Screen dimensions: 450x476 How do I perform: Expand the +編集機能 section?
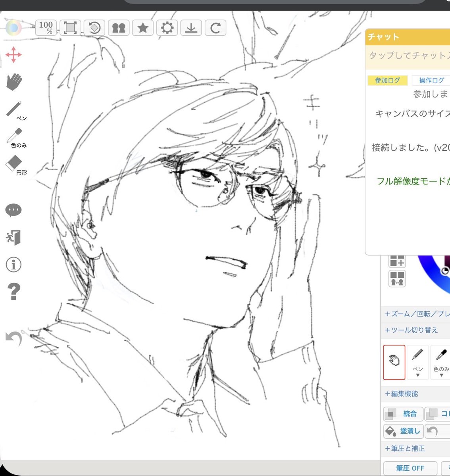[415, 394]
